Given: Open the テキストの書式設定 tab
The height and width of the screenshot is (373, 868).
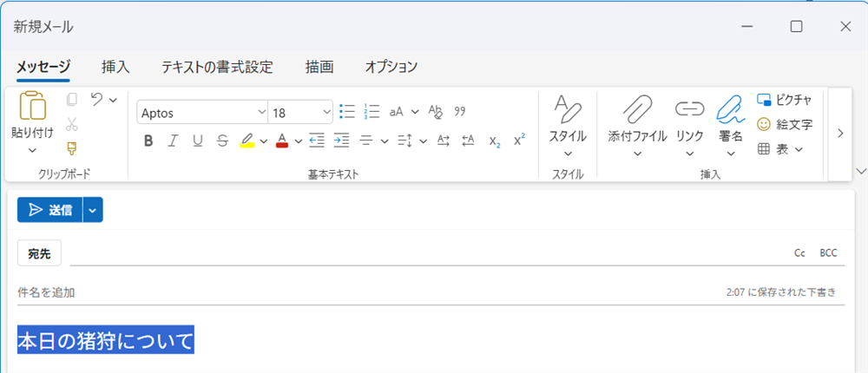Looking at the screenshot, I should [x=218, y=67].
